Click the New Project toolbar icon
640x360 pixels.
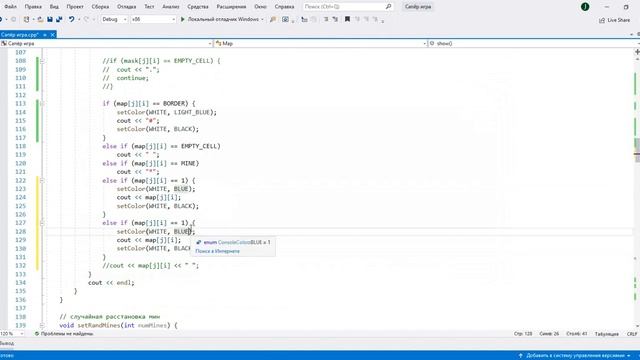27,19
